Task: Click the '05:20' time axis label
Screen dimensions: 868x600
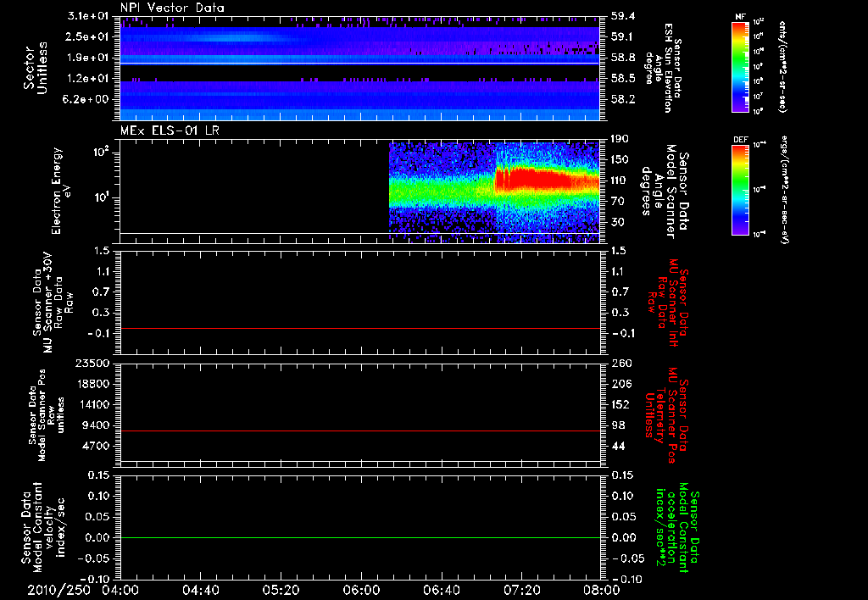Action: point(281,590)
